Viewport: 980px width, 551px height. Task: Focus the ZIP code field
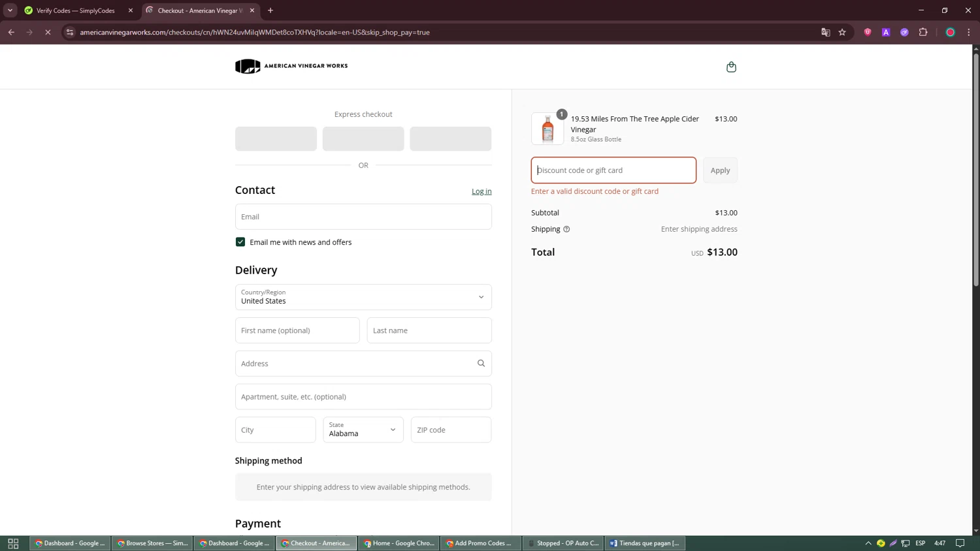point(451,430)
